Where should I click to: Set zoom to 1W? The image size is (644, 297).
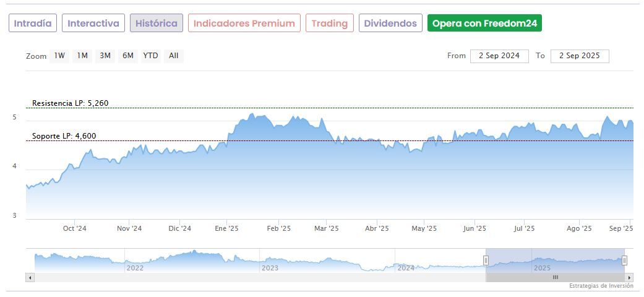pos(59,56)
